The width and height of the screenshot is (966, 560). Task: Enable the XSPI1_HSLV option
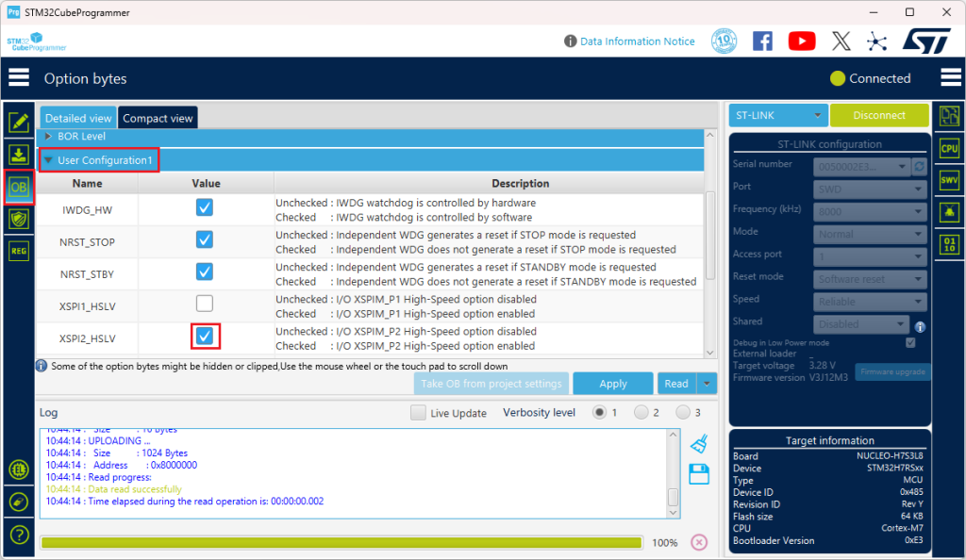tap(205, 304)
